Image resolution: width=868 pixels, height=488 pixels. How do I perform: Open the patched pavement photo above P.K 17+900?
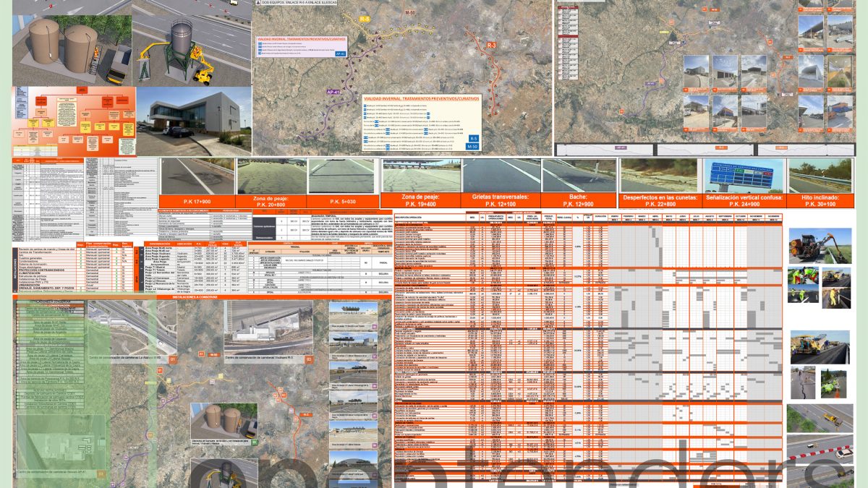click(197, 176)
